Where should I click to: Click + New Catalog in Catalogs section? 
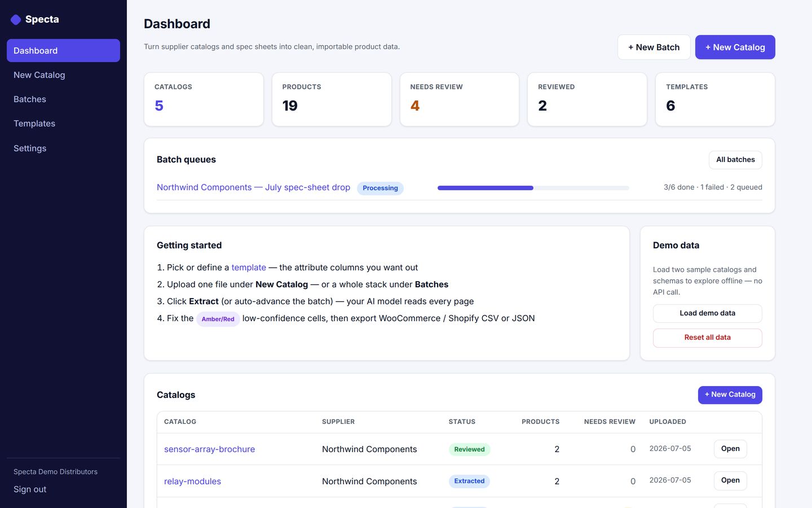point(730,395)
